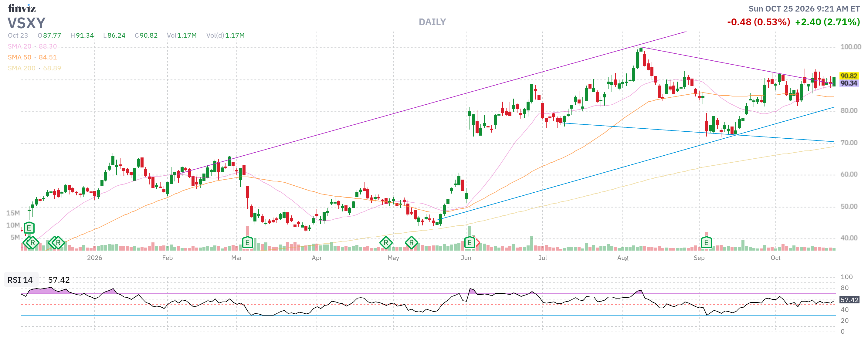Click the 40.00 price axis label

(849, 238)
